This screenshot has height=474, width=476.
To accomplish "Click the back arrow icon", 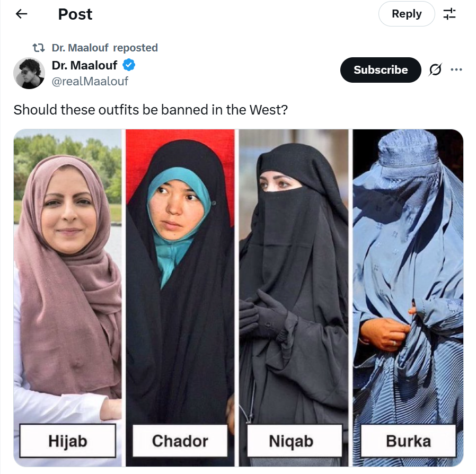I will click(x=21, y=14).
